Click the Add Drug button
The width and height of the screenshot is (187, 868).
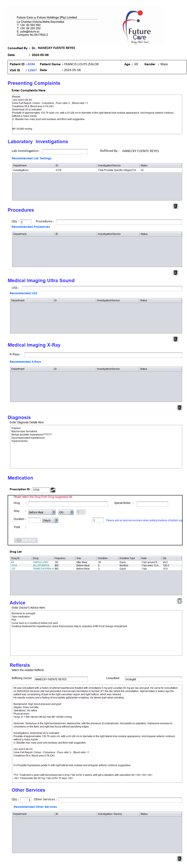coord(26,540)
